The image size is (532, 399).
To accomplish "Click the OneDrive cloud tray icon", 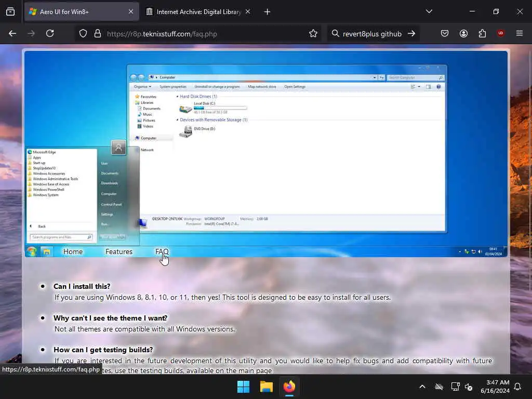I will click(438, 387).
